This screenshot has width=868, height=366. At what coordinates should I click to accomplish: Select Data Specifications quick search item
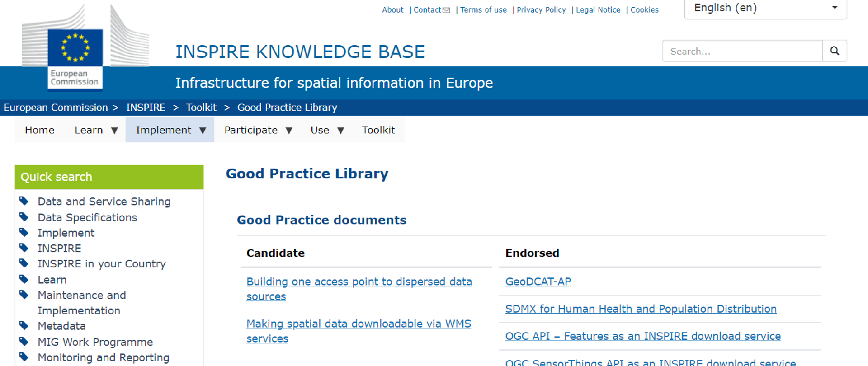tap(87, 217)
